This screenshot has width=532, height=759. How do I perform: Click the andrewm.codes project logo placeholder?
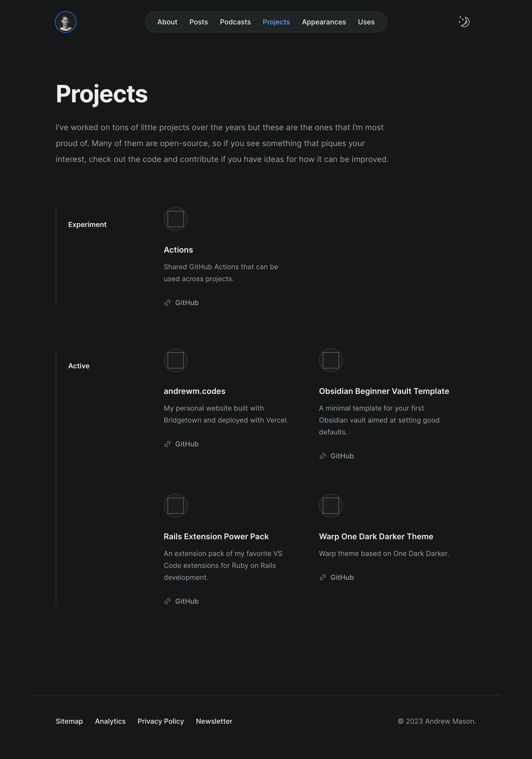(x=176, y=360)
